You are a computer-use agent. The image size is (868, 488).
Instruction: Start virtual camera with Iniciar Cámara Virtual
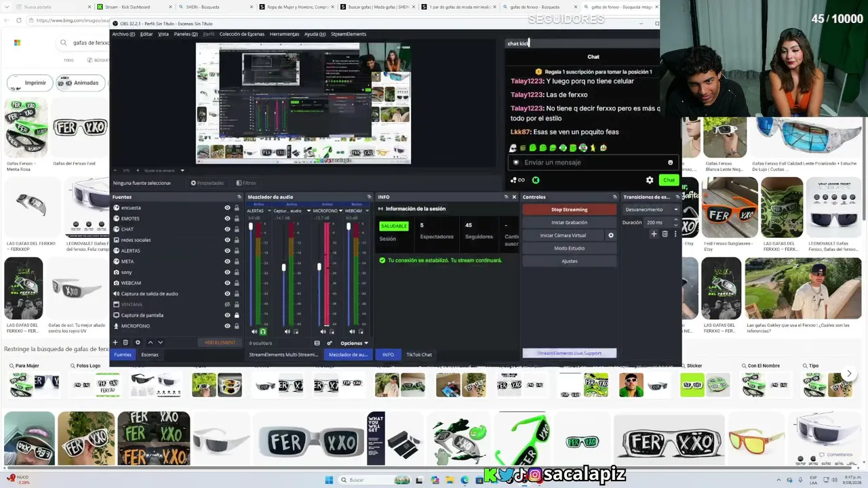point(563,235)
